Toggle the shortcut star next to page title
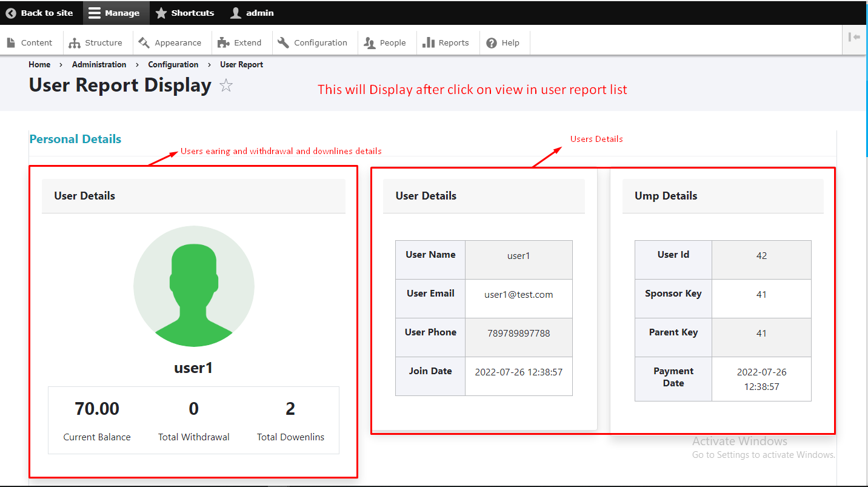Screen dimensions: 868x487 225,86
